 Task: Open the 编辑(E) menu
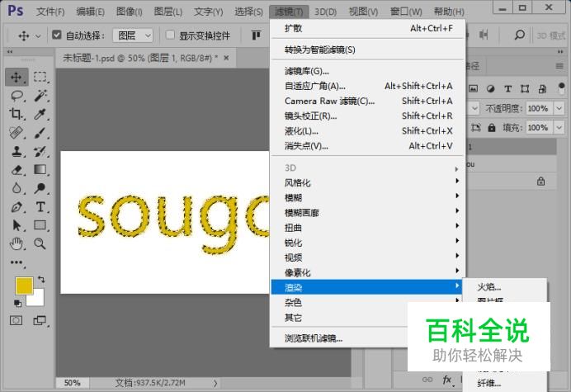click(x=90, y=12)
